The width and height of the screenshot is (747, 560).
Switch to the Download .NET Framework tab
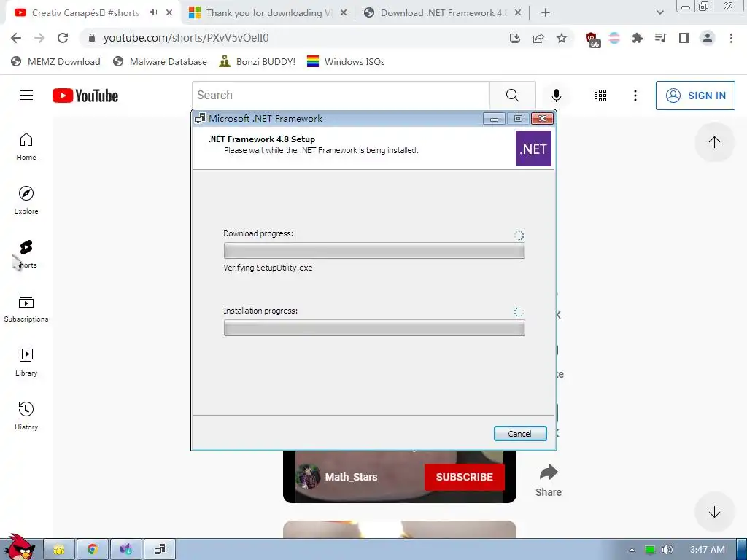point(443,13)
